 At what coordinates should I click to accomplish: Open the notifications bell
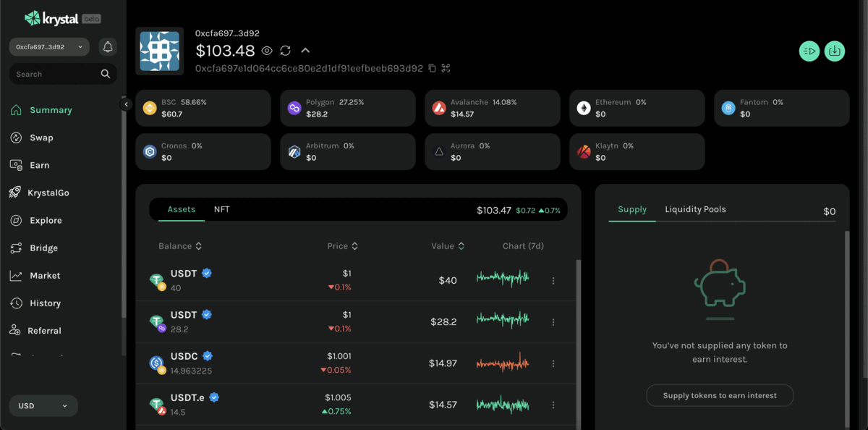(x=108, y=47)
